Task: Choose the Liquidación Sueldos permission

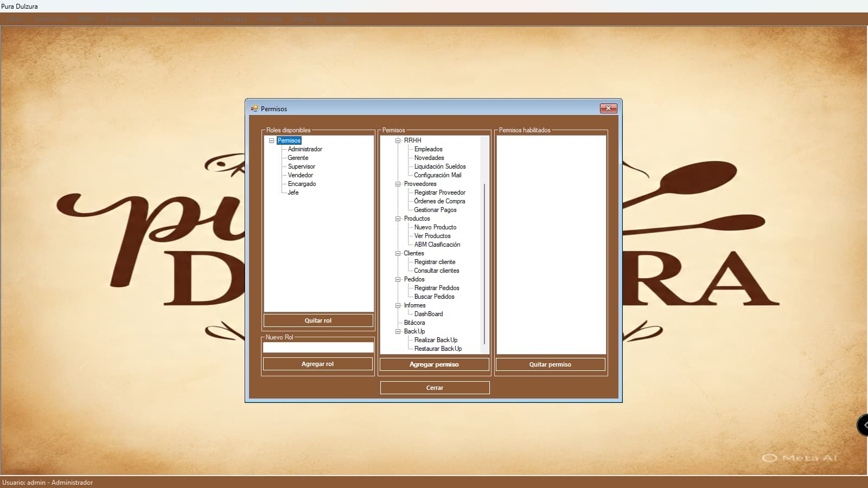Action: click(x=439, y=166)
